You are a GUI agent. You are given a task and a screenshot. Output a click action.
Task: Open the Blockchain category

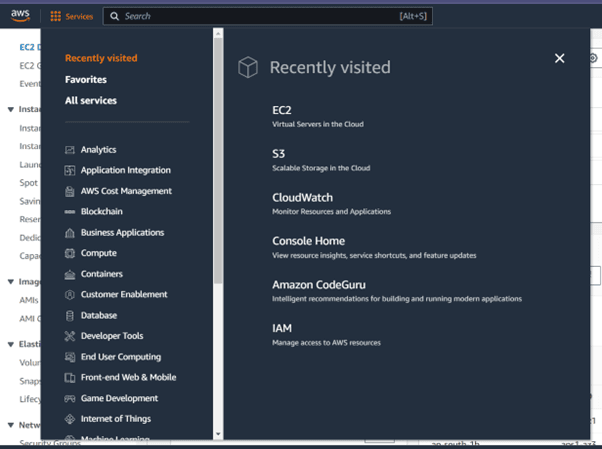pos(102,212)
